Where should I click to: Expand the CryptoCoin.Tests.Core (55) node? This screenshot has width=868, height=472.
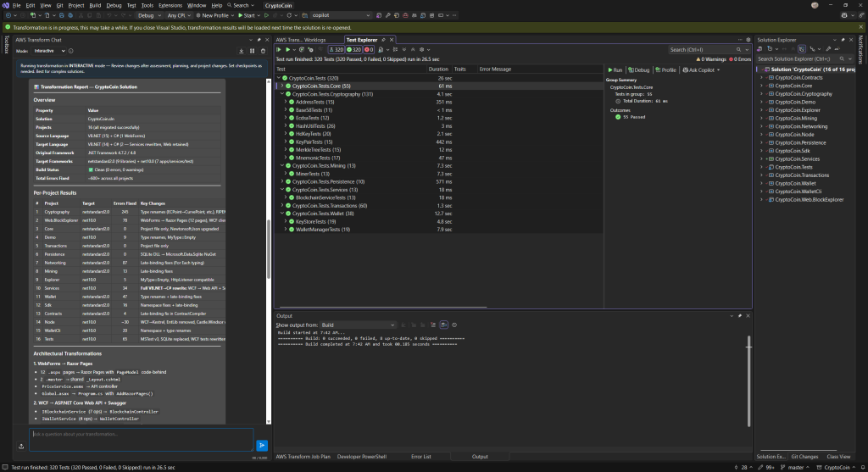click(281, 86)
